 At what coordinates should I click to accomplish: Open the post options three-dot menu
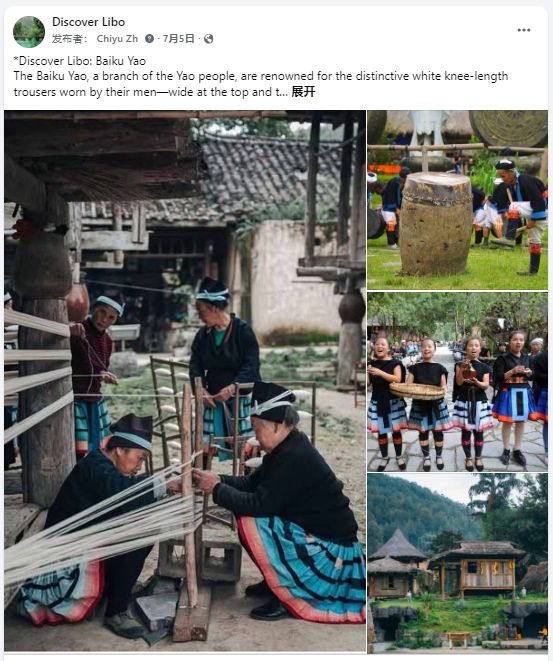(523, 30)
